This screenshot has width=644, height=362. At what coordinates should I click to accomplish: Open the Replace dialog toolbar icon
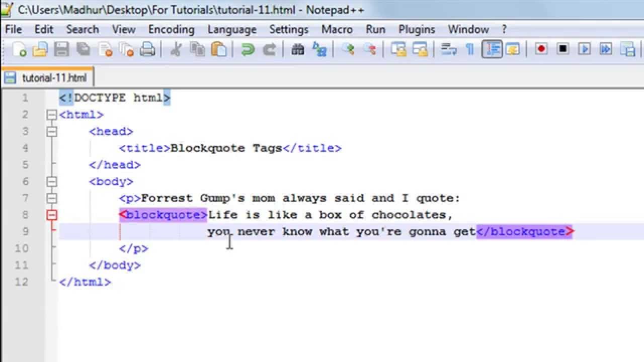pos(319,49)
